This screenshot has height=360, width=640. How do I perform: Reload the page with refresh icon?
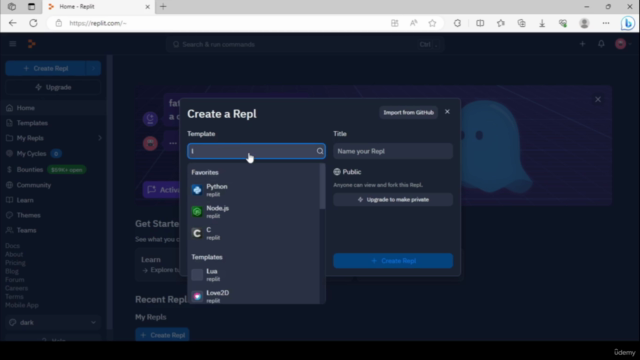pyautogui.click(x=33, y=23)
